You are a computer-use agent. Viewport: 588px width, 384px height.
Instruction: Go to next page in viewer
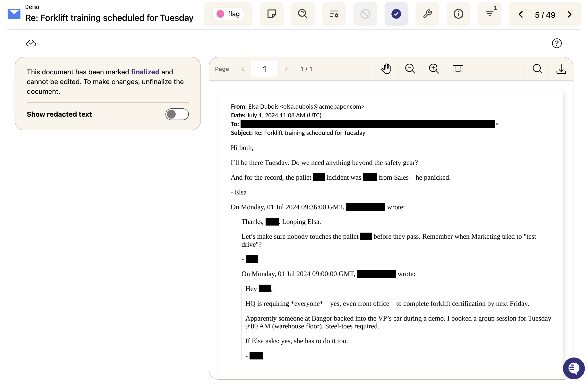(x=286, y=69)
